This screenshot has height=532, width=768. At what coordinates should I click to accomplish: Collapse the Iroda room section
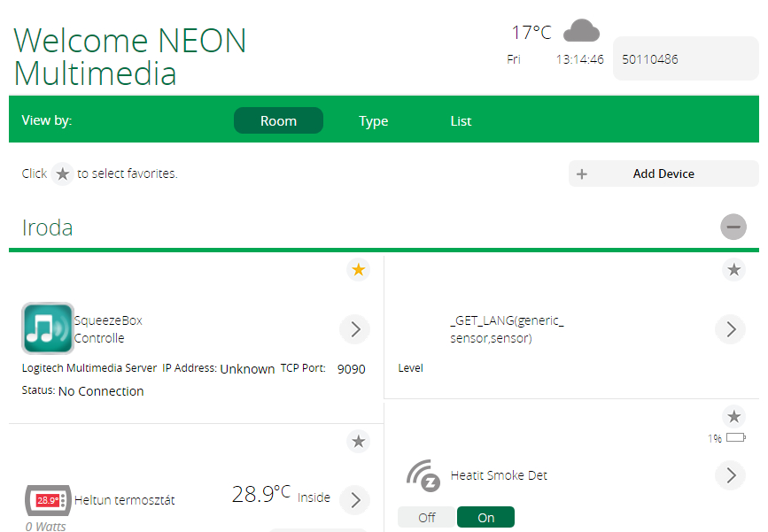[733, 227]
